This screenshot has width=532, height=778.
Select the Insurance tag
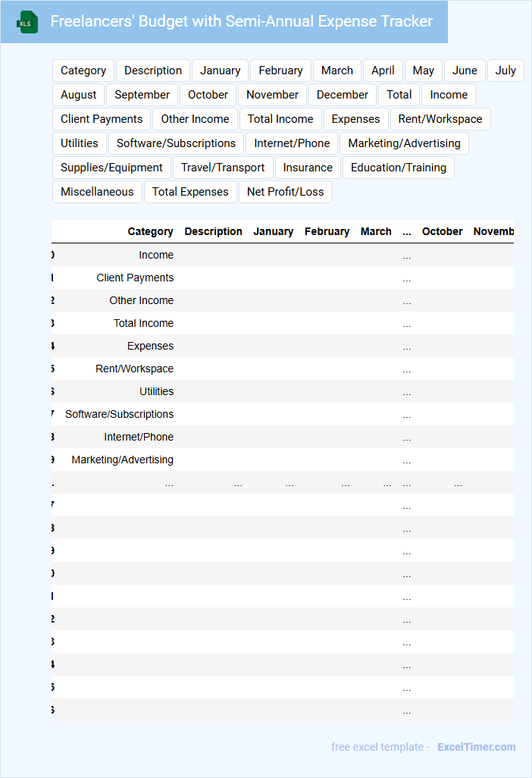pyautogui.click(x=308, y=168)
